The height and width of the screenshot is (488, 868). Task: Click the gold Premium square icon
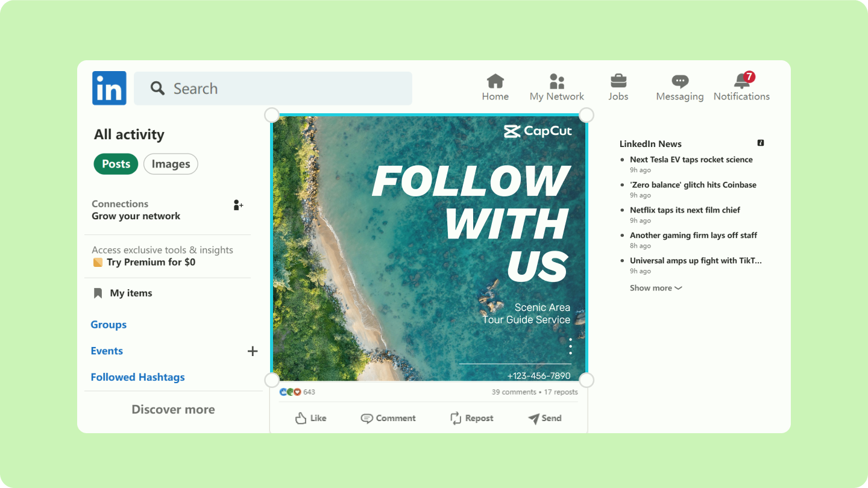(98, 263)
